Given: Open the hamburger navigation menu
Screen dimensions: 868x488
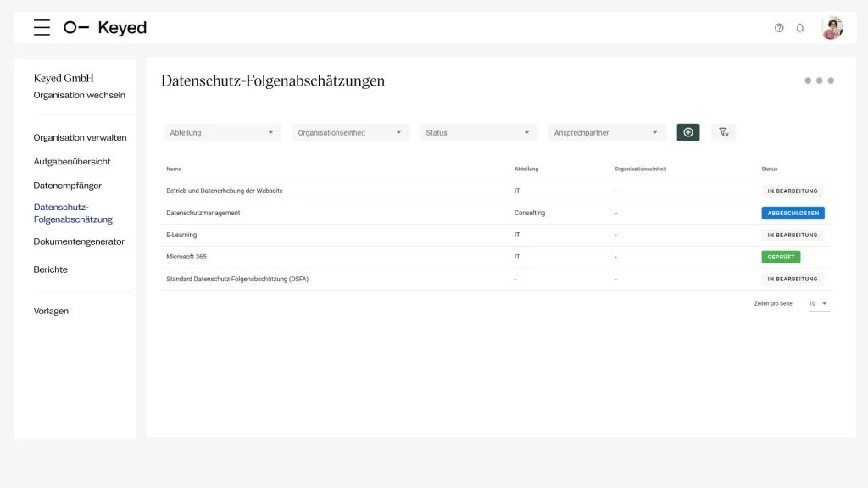Looking at the screenshot, I should (42, 27).
